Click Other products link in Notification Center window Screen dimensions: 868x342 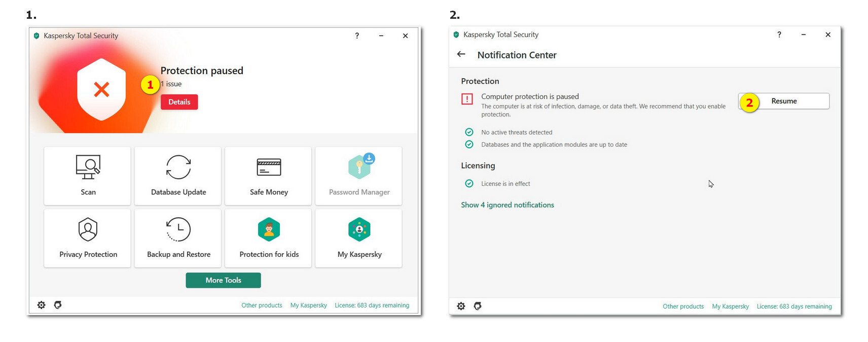coord(683,306)
